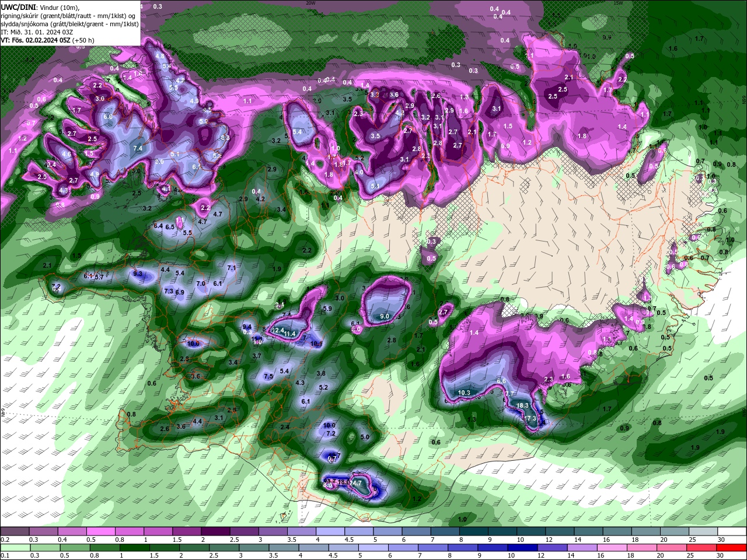Viewport: 747px width, 560px height.
Task: Click the 15W longitude label at top
Action: (x=618, y=2)
